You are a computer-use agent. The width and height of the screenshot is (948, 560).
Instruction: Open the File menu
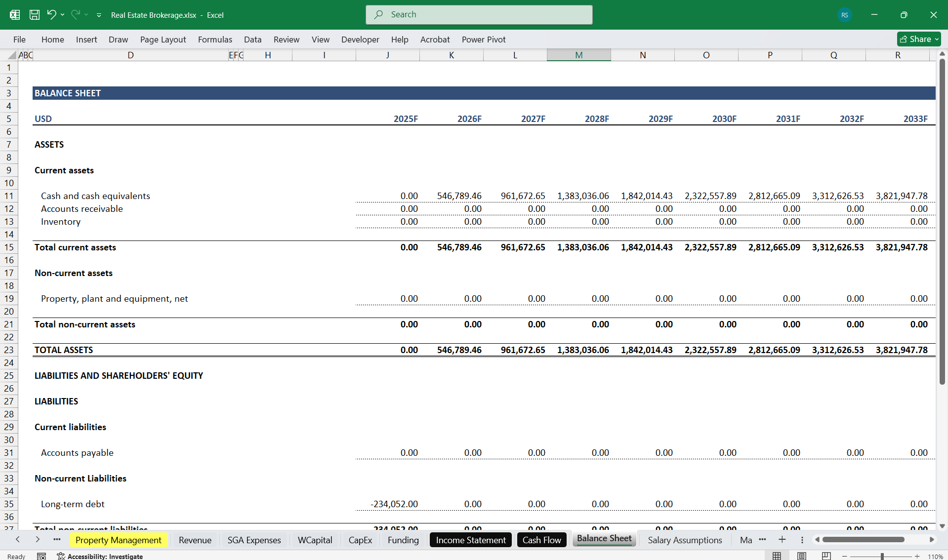click(19, 40)
